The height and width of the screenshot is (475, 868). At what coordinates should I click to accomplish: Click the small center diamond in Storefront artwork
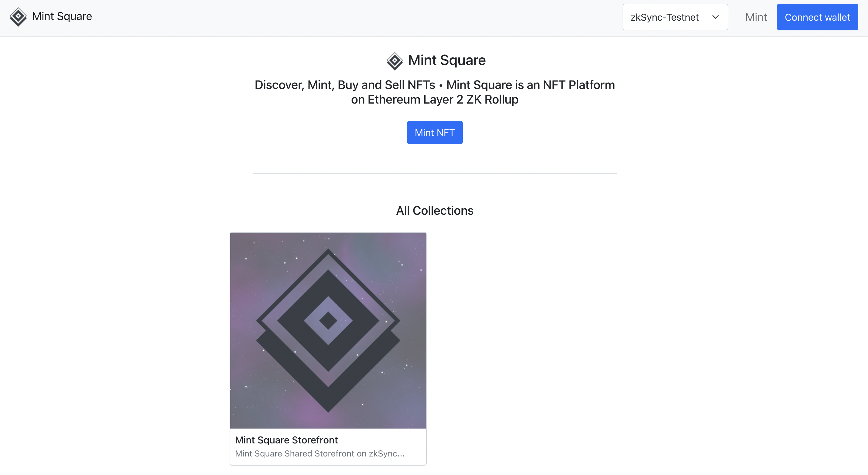click(x=328, y=320)
